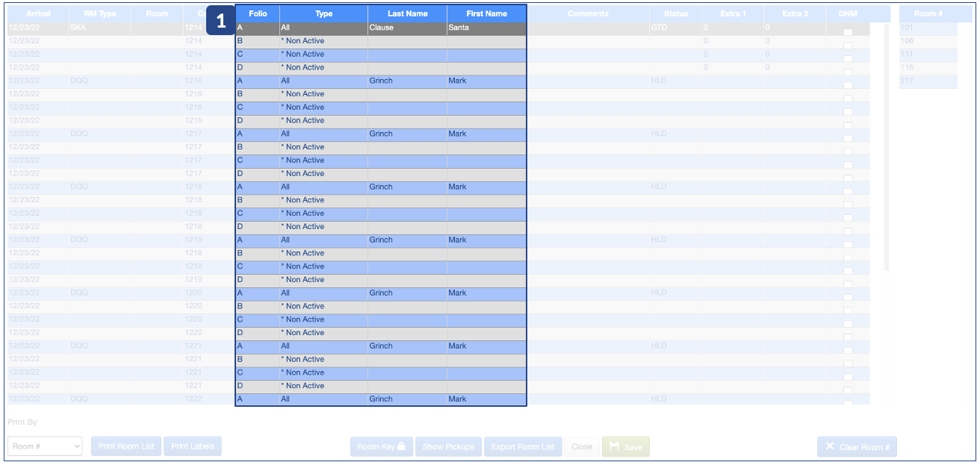This screenshot has width=980, height=465.
Task: Tick the DNM checkbox for Santa Clause's row
Action: point(847,33)
